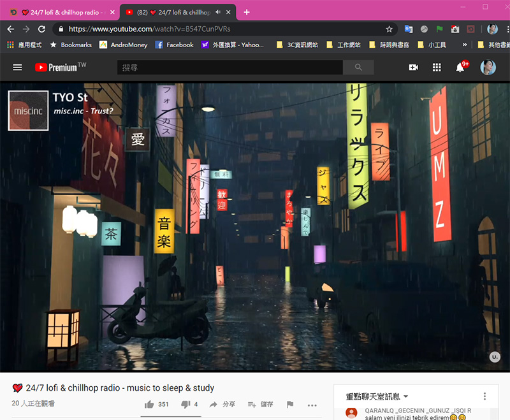
Task: Show the hidden bookmarks overflow chevron
Action: pyautogui.click(x=465, y=45)
